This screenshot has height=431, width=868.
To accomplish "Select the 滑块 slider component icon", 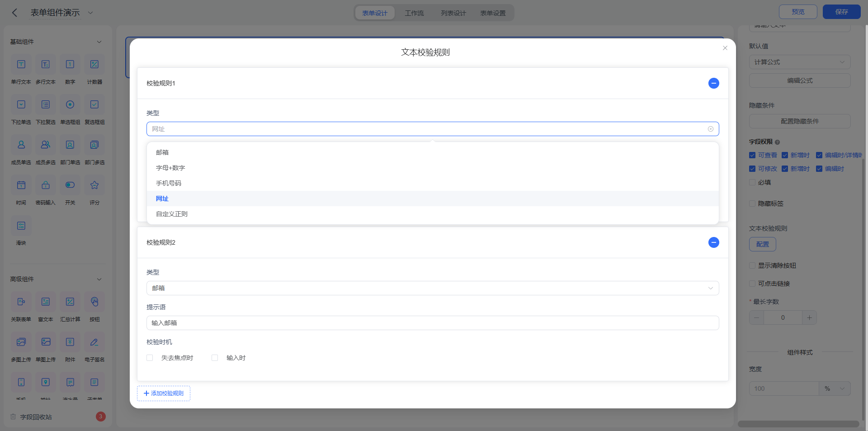I will (21, 225).
